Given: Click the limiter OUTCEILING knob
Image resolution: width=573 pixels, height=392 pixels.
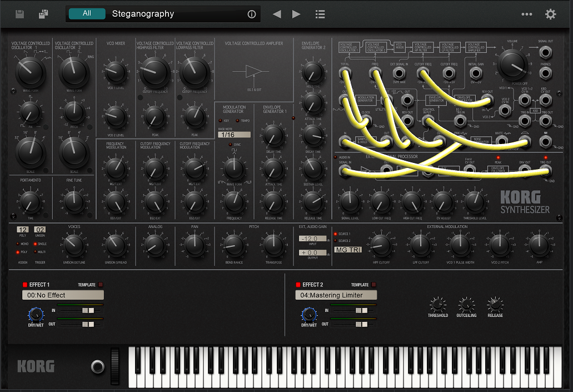Looking at the screenshot, I should click(x=466, y=304).
